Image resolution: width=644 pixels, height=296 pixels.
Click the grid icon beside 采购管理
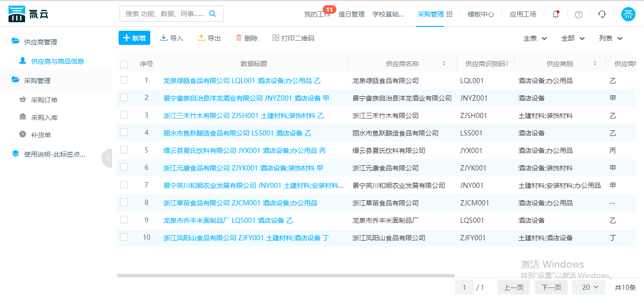tap(449, 14)
